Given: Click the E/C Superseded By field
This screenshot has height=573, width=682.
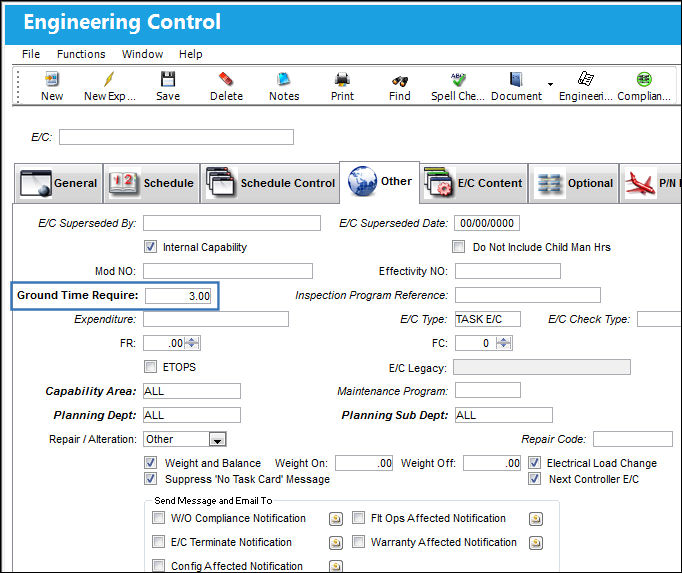Looking at the screenshot, I should click(232, 223).
